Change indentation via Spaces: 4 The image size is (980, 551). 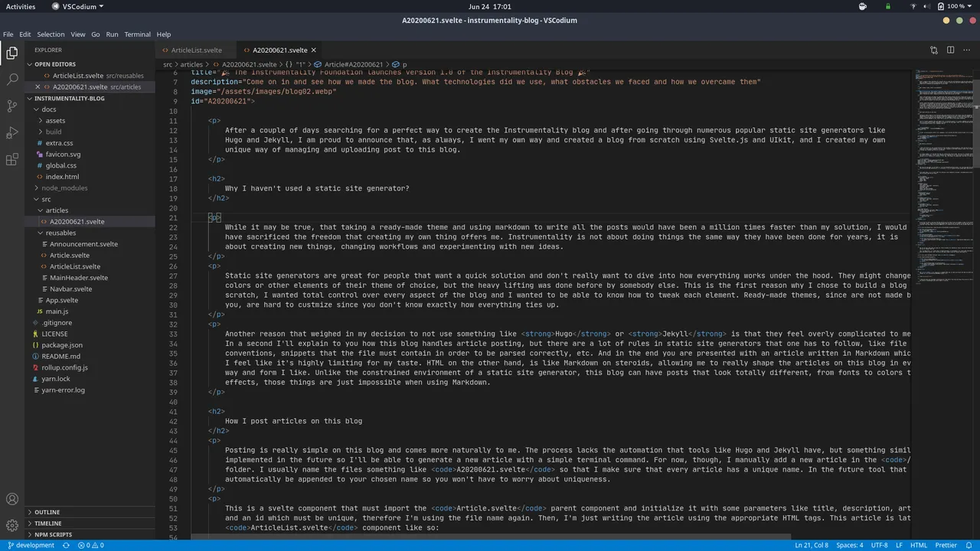(x=849, y=546)
